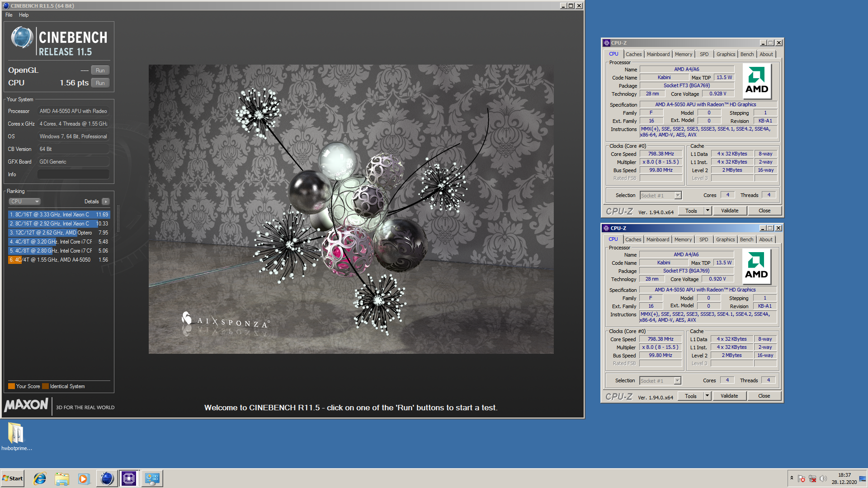The image size is (868, 488).
Task: Run the OpenGL benchmark
Action: click(x=100, y=70)
